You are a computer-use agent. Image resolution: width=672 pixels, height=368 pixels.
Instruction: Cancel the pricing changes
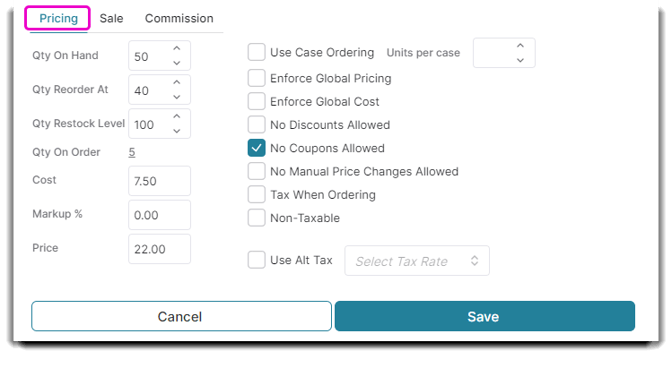tap(181, 316)
